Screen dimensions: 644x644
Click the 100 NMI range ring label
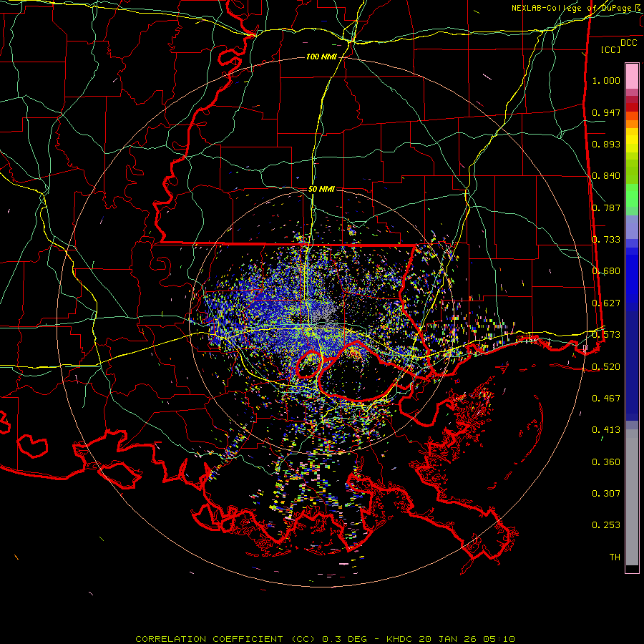click(321, 57)
